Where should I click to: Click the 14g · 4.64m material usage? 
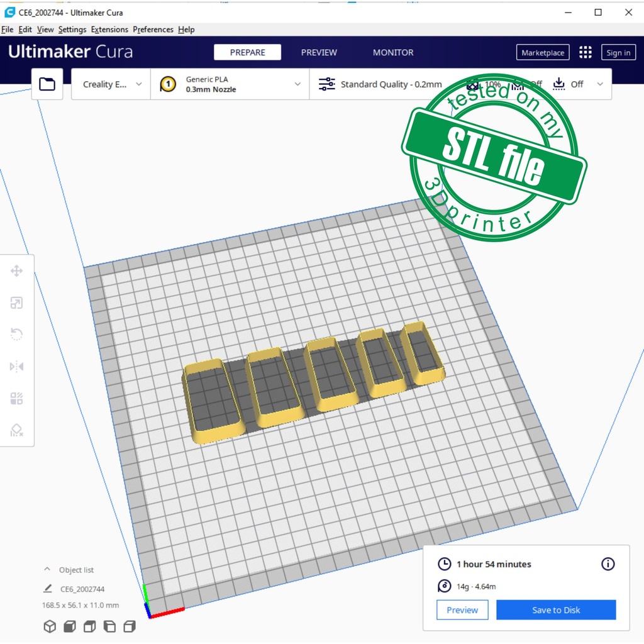[x=476, y=587]
